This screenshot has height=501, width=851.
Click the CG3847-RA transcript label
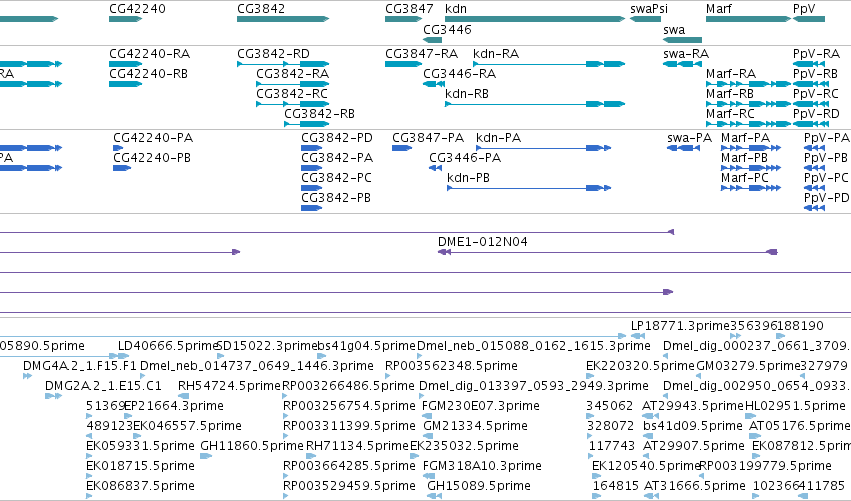[x=422, y=54]
